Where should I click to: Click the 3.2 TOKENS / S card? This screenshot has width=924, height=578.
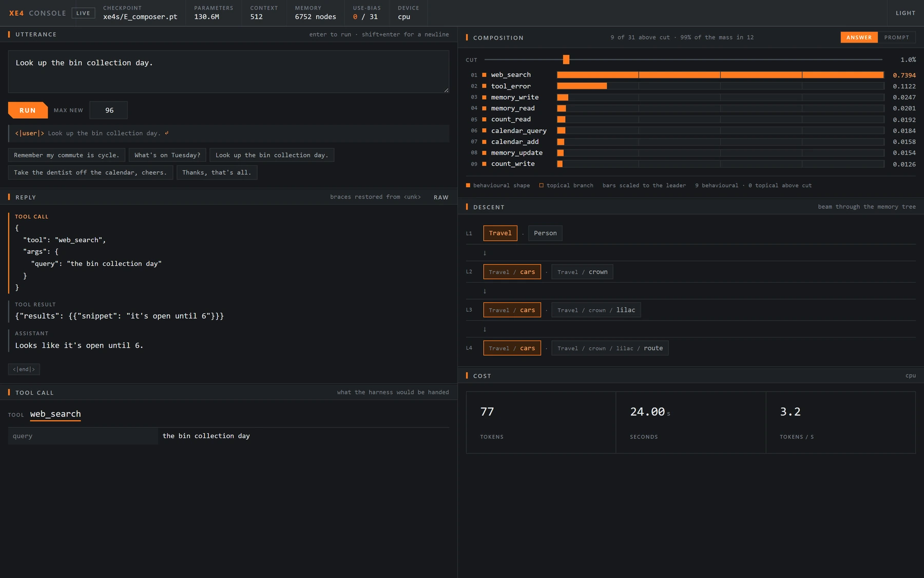(841, 422)
